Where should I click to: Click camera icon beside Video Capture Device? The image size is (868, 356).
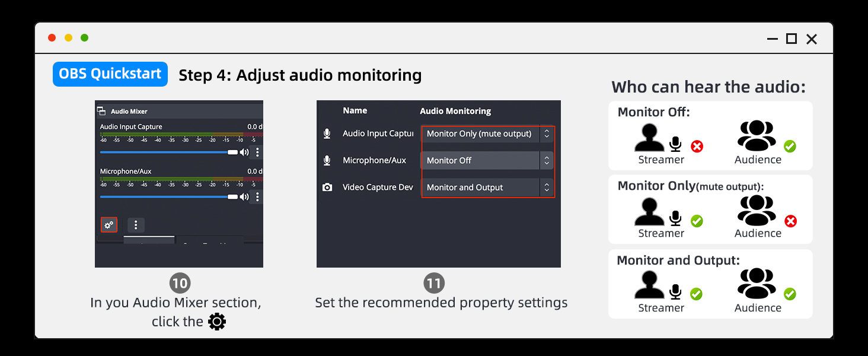coord(327,187)
